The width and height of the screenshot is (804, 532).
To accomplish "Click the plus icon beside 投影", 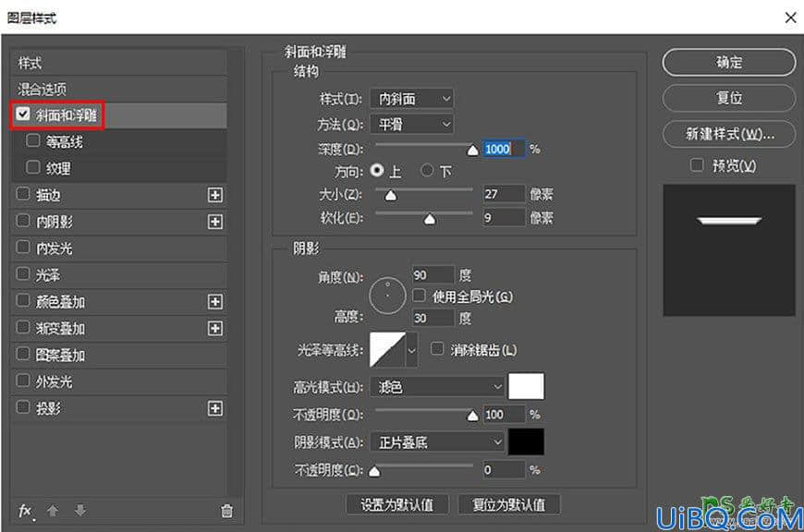I will point(215,408).
